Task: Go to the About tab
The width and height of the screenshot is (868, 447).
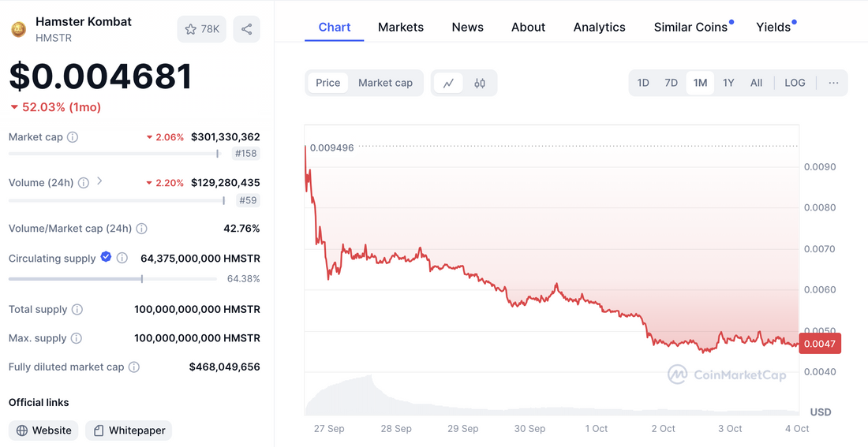Action: [x=528, y=27]
